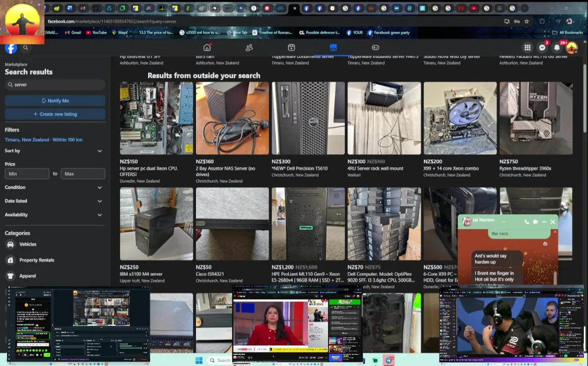588x366 pixels.
Task: Open the Maps bookmark
Action: pyautogui.click(x=119, y=33)
